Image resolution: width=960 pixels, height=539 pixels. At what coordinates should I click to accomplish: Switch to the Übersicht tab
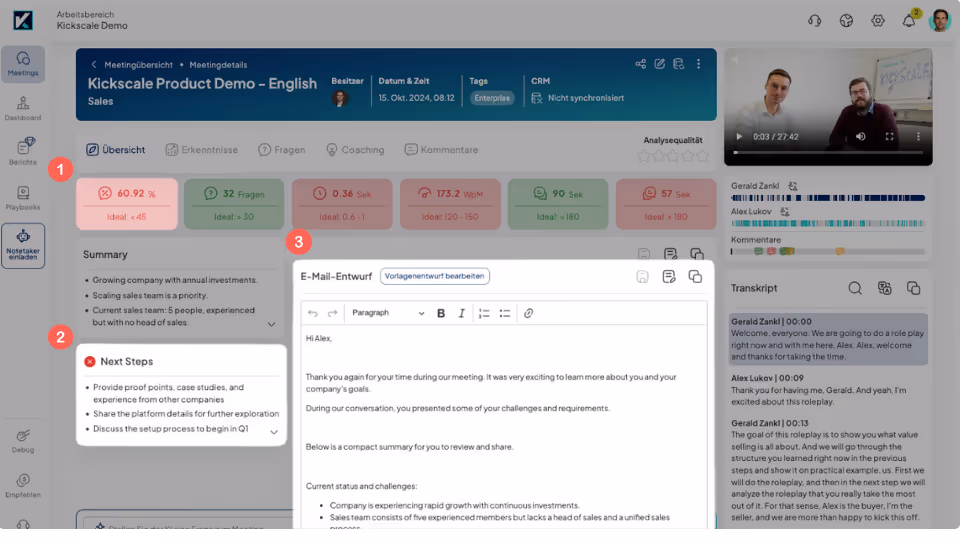116,149
